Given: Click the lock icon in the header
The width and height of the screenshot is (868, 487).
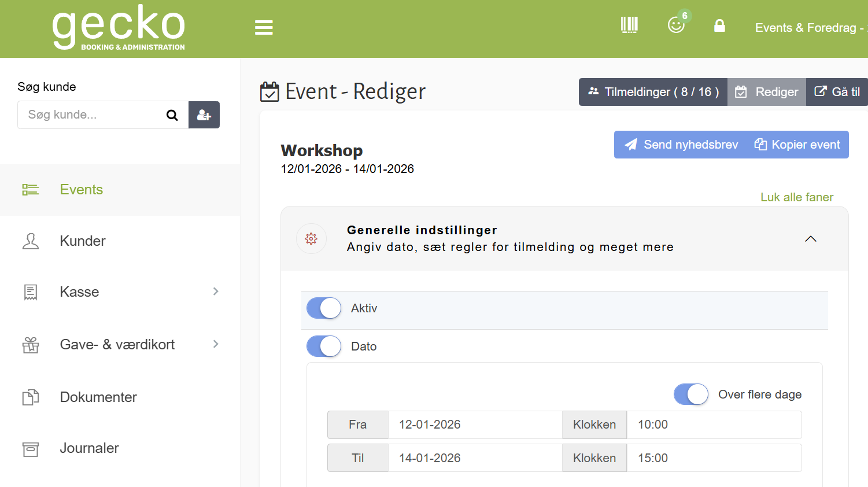Looking at the screenshot, I should [719, 25].
